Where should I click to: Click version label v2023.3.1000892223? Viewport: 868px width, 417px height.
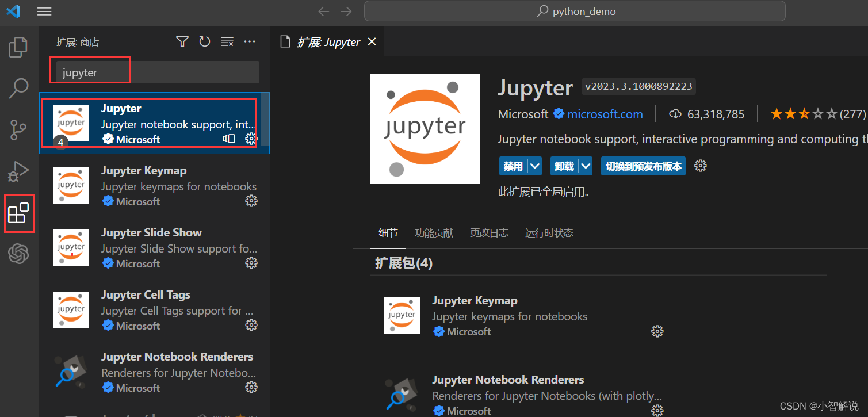coord(638,87)
